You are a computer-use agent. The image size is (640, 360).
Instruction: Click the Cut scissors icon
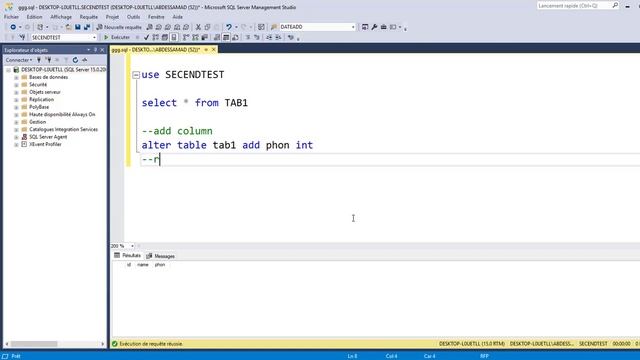coord(198,27)
